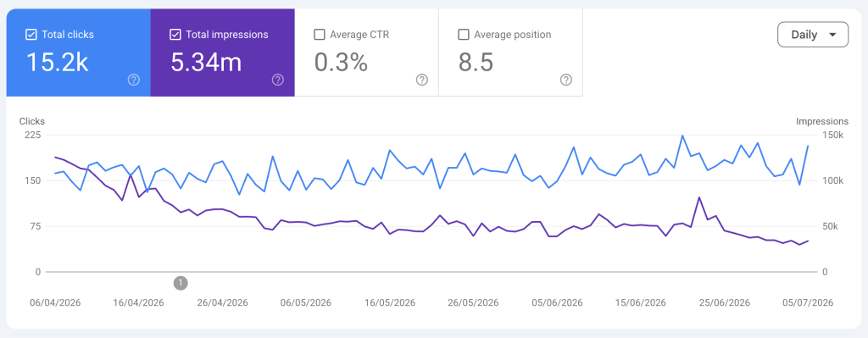Uncheck the Total impressions checkbox
The width and height of the screenshot is (868, 338).
[x=175, y=35]
